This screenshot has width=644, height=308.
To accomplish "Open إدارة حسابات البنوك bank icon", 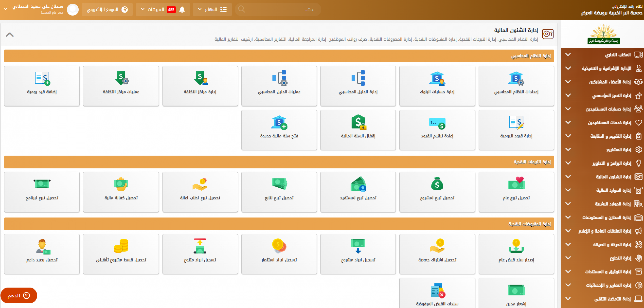I will click(437, 78).
